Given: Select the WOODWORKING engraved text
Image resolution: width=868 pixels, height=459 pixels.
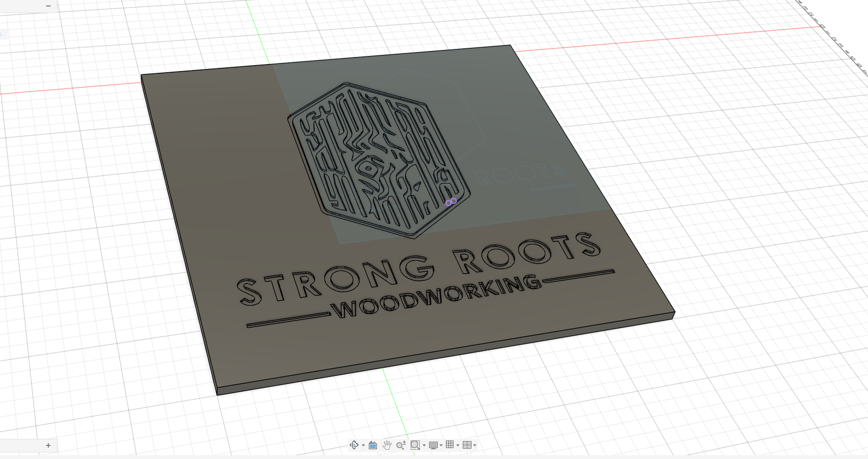Looking at the screenshot, I should (x=437, y=297).
